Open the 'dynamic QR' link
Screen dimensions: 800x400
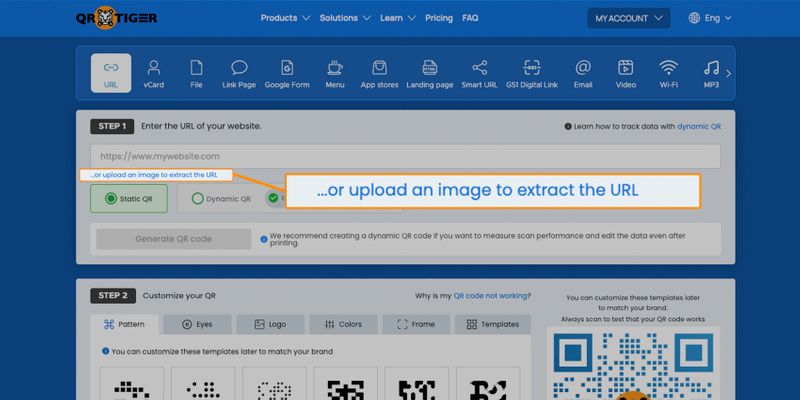699,127
